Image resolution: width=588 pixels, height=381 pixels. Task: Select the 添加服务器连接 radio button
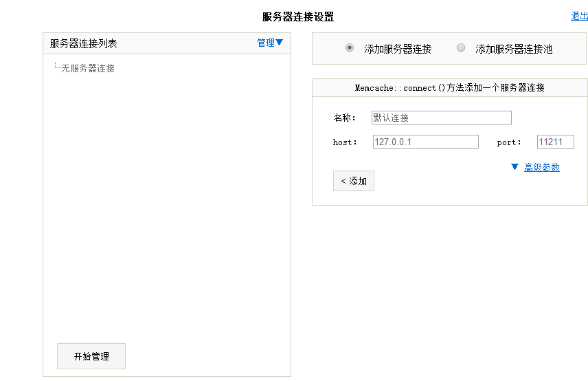click(x=350, y=48)
